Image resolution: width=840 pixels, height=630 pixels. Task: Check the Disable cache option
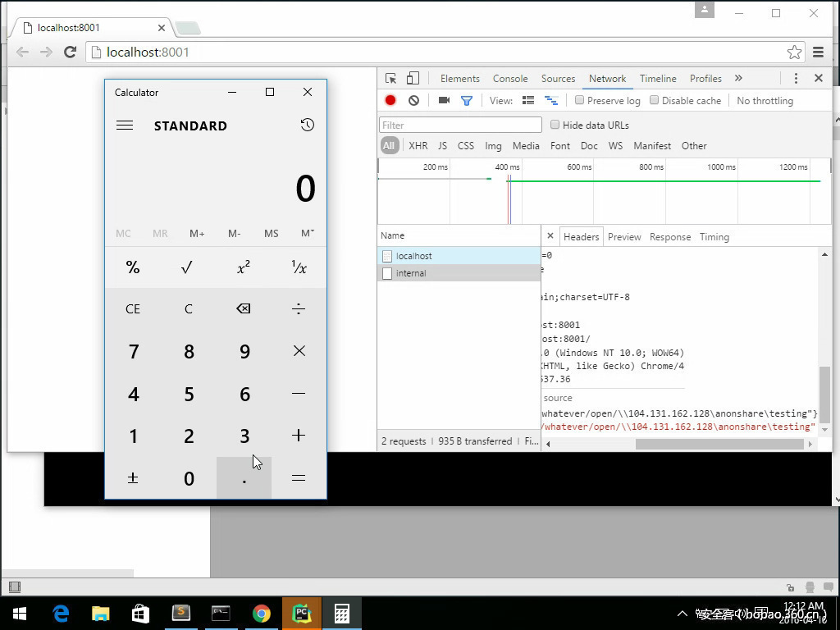(x=654, y=100)
